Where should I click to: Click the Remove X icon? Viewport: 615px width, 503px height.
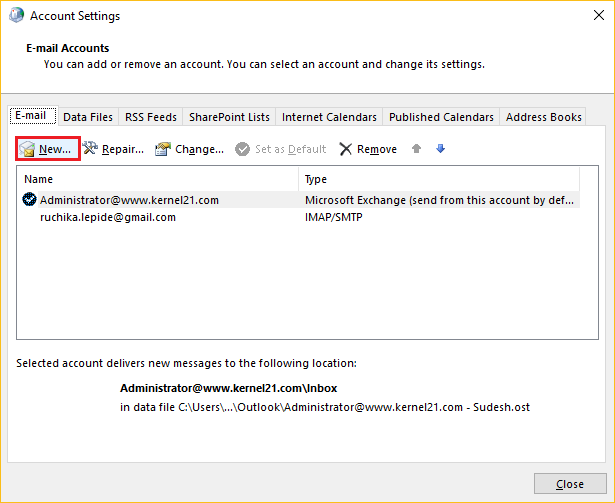pos(346,149)
